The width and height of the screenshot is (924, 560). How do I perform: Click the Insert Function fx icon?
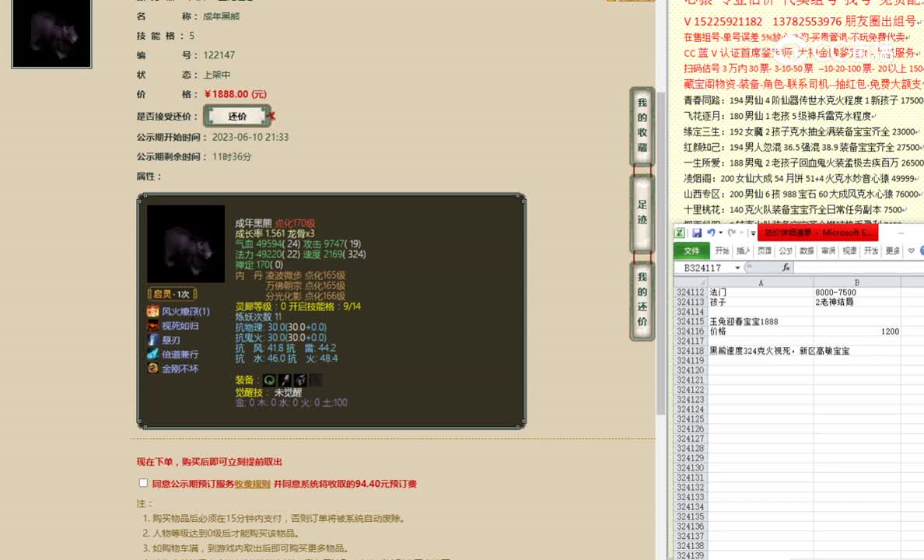(786, 267)
